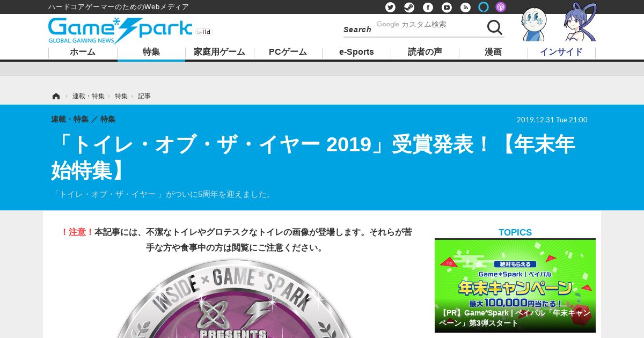Open the 家庭用ゲーム menu tab
The height and width of the screenshot is (338, 644).
(x=219, y=52)
